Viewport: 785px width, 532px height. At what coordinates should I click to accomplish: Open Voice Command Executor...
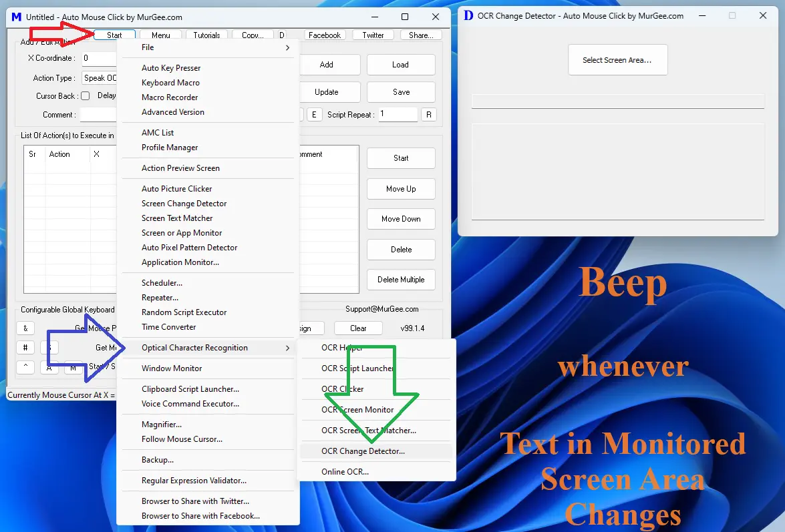point(208,403)
